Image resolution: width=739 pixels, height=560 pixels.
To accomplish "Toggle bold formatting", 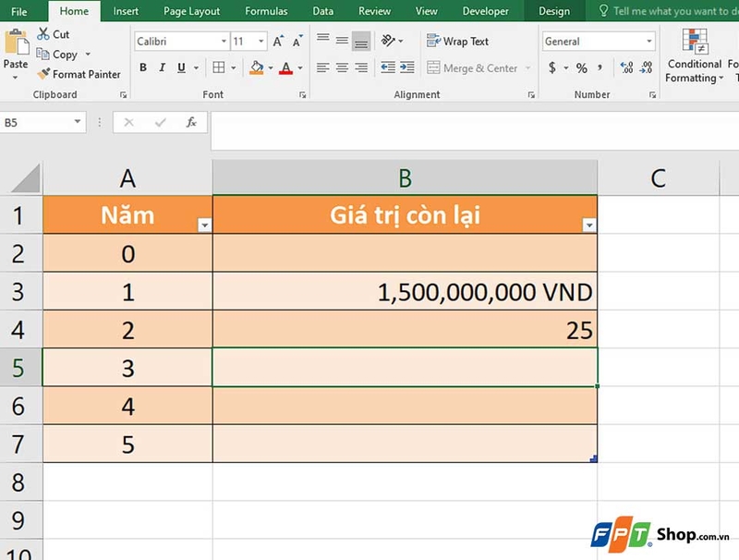I will coord(142,67).
